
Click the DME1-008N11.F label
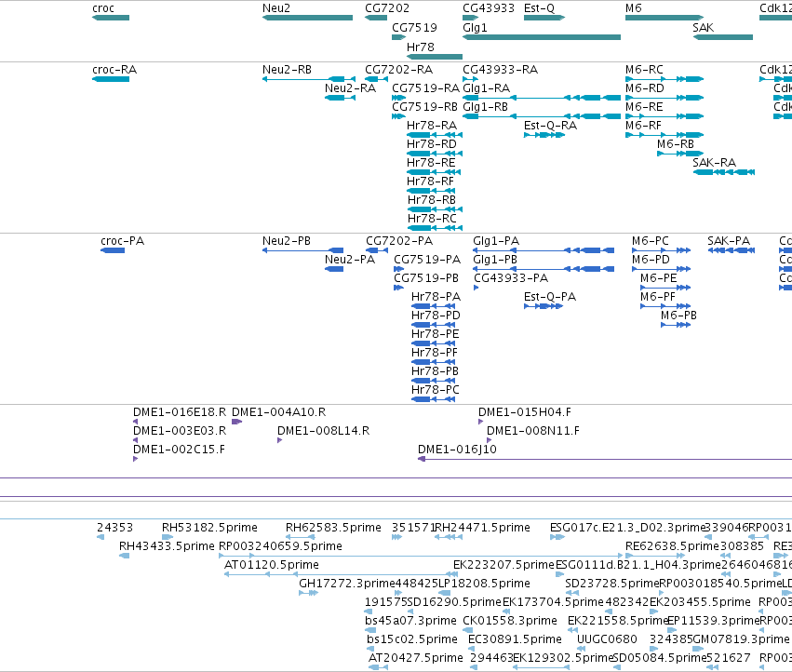point(533,431)
